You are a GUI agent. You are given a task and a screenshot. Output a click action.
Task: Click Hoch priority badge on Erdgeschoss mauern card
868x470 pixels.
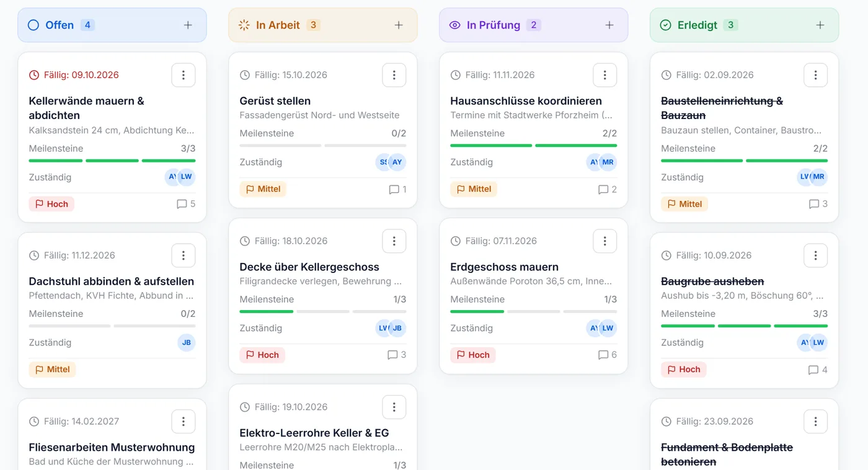click(x=473, y=355)
